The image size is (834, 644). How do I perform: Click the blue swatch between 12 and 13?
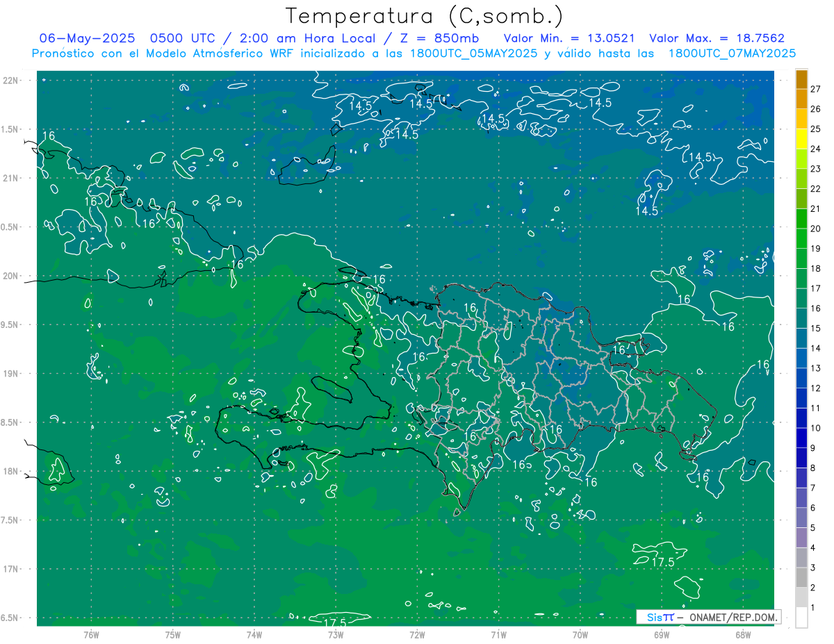(x=801, y=378)
